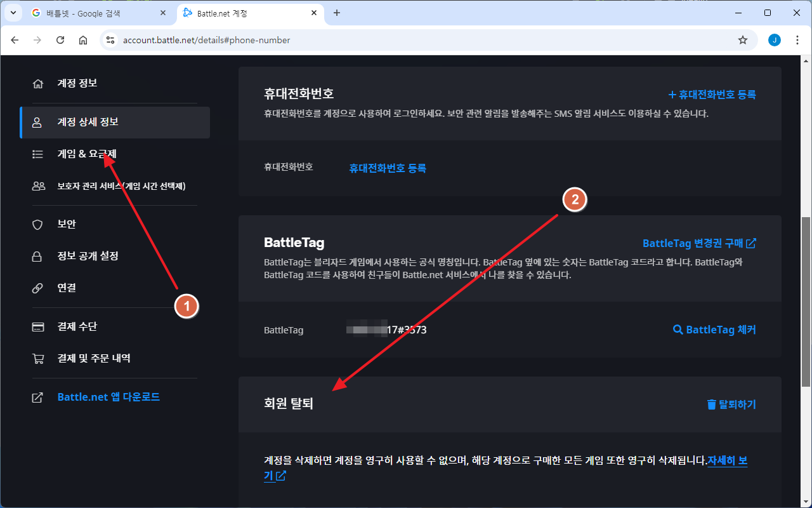Reload the Battle.net page
Screen dimensions: 812x508
click(x=60, y=40)
